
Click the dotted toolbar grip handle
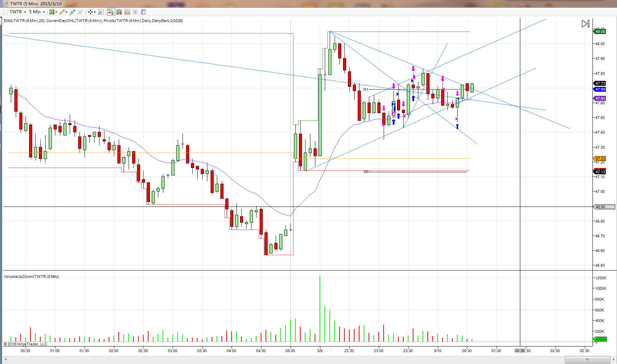(5, 12)
